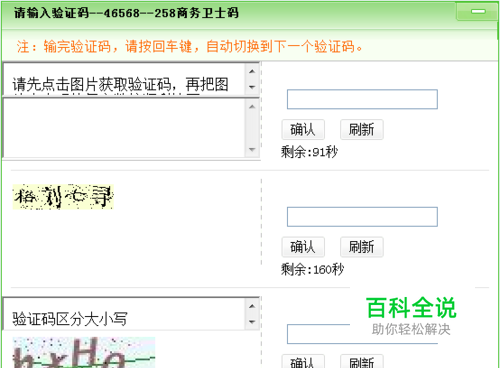Click the captcha input field above 剩余:160秒
Viewport: 500px width, 368px height.
(362, 217)
